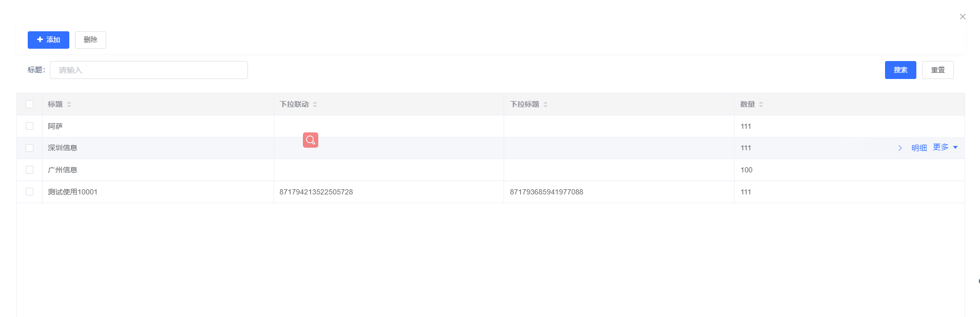Click the blue 搜索 button
980x317 pixels.
point(900,70)
